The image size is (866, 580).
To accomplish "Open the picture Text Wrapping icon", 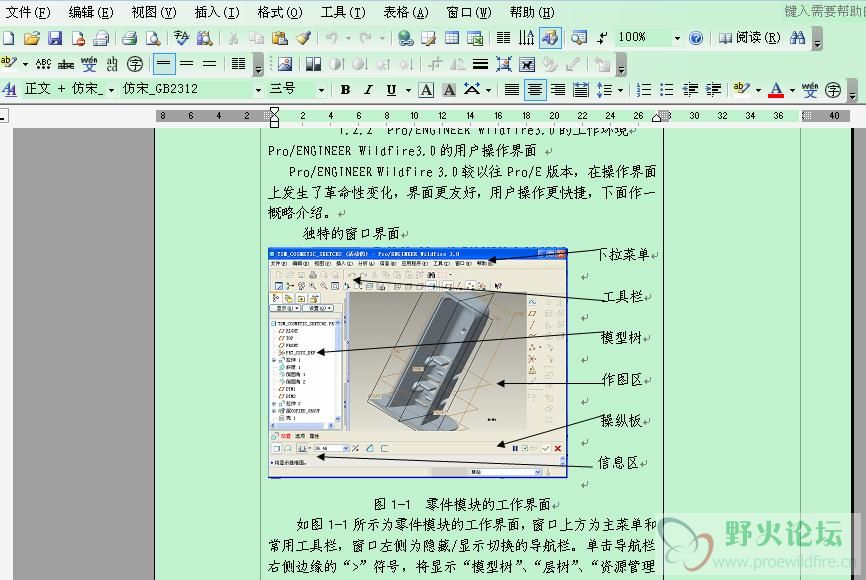I will pos(527,64).
